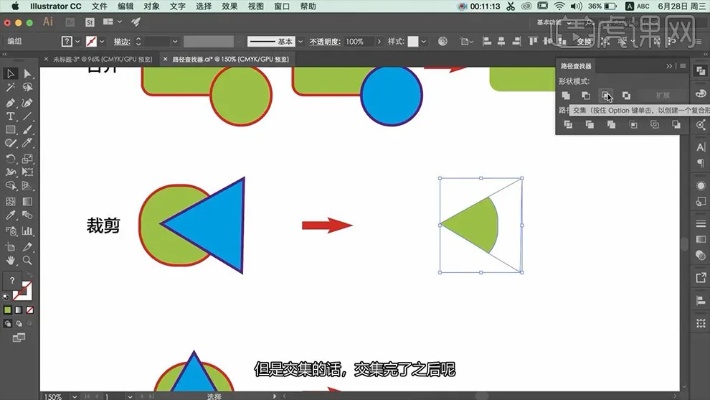
Task: Select the Curvature tool
Action: tap(27, 103)
